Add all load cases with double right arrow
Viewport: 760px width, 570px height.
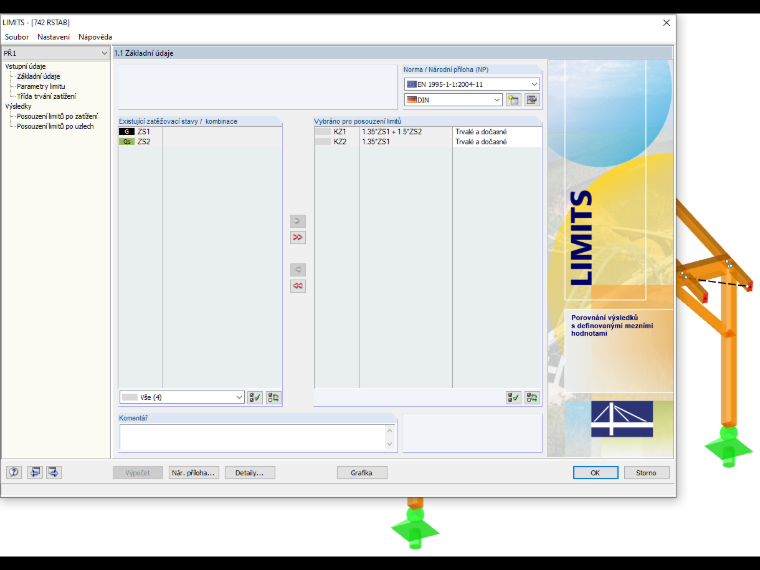coord(298,238)
